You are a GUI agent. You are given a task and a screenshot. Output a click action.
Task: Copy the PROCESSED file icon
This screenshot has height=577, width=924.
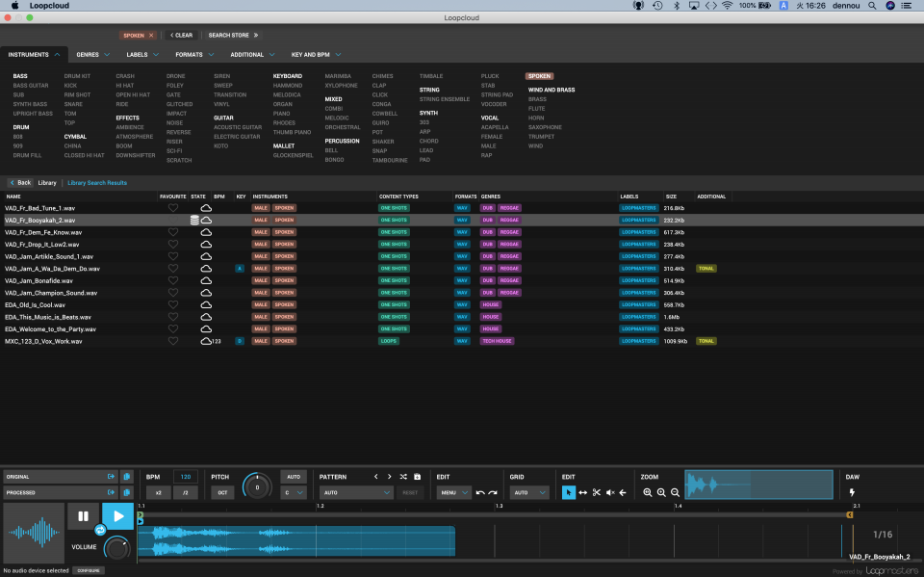coord(127,492)
